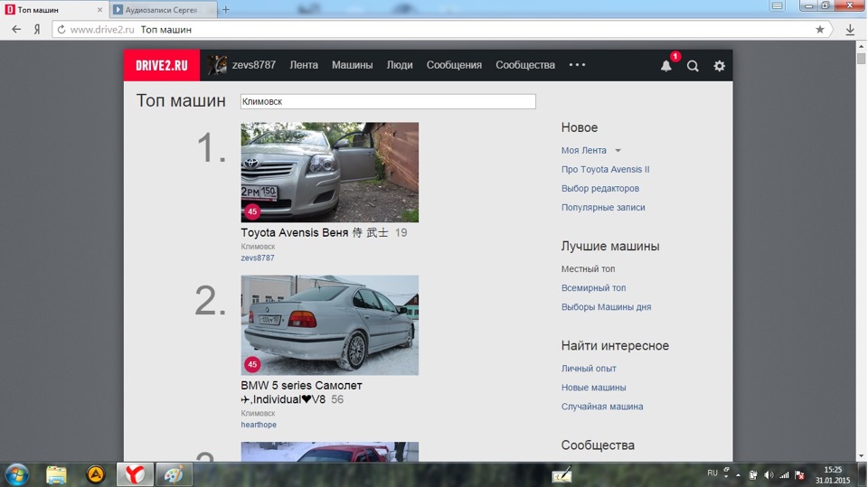The height and width of the screenshot is (487, 868).
Task: Open Сообщения menu item
Action: 454,65
